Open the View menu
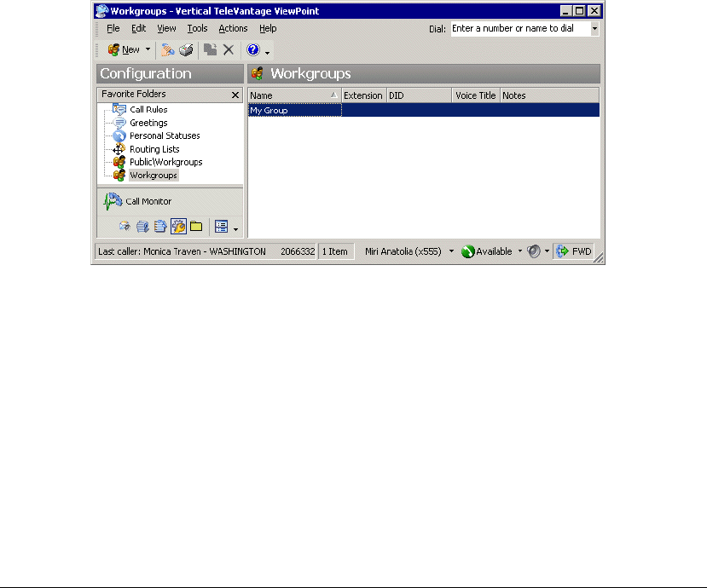The image size is (707, 588). pos(166,28)
